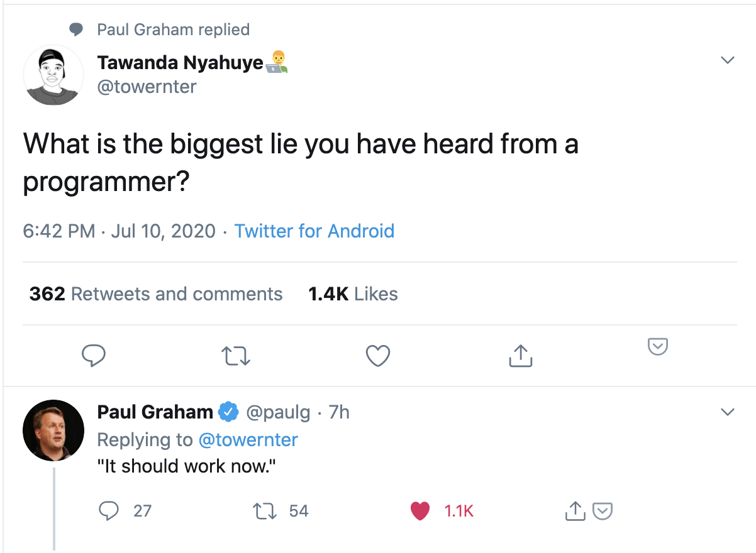Open Tawanda Nyahuye's profile avatar
This screenshot has height=553, width=756.
click(53, 75)
